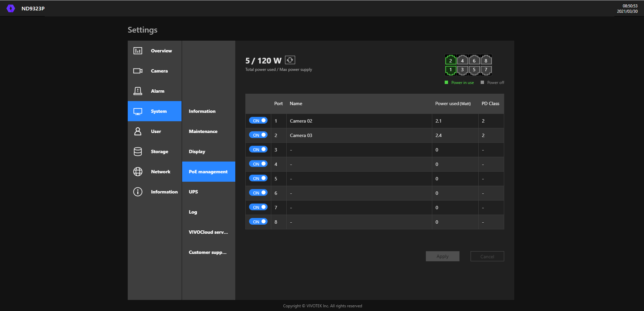Open the Log submenu entry

pos(193,212)
